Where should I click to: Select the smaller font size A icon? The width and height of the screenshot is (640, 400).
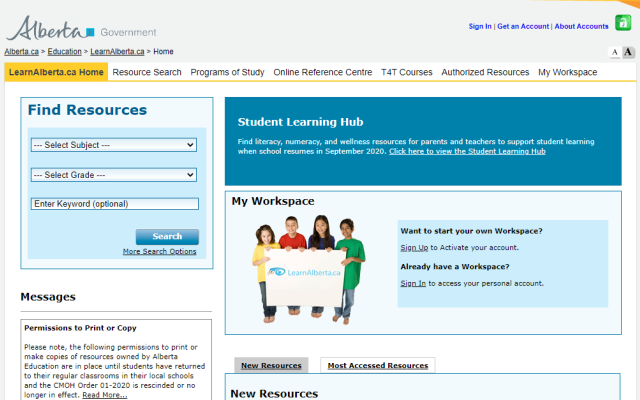(614, 52)
